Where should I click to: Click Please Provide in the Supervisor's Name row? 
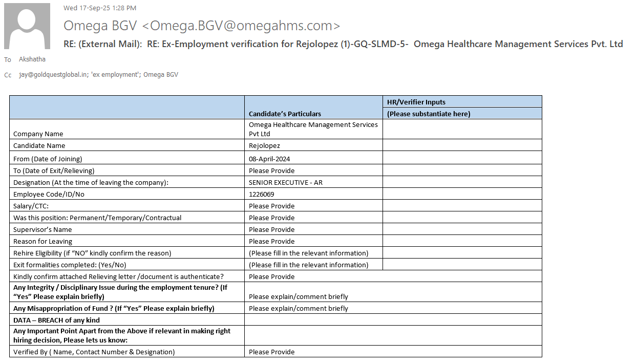pos(271,229)
